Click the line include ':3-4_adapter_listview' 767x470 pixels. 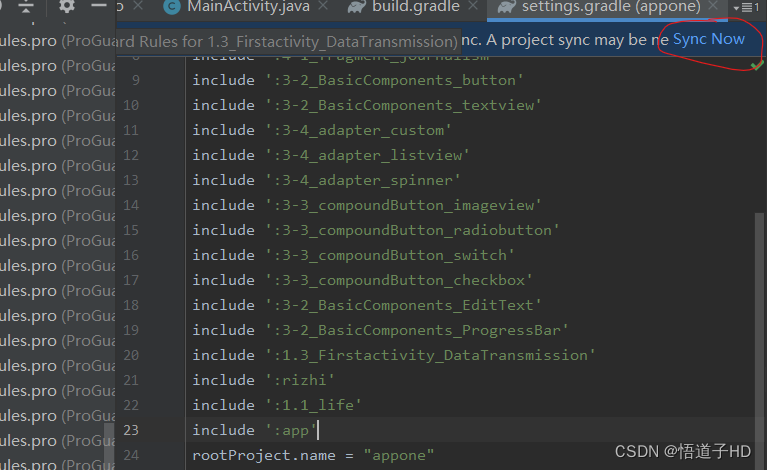[x=331, y=155]
